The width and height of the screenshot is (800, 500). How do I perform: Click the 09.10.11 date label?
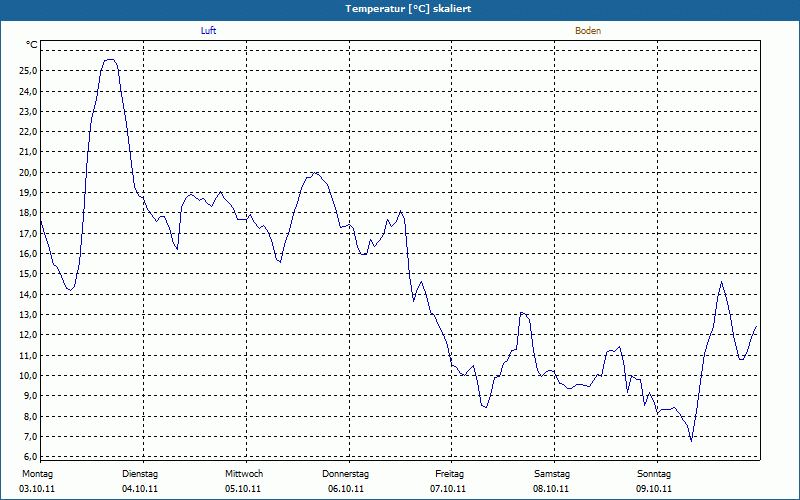tap(654, 489)
